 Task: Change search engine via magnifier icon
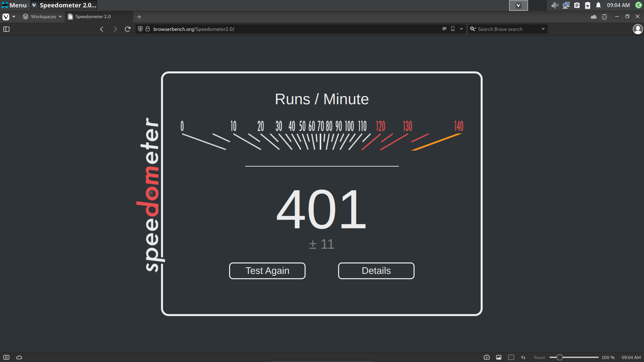pos(473,29)
